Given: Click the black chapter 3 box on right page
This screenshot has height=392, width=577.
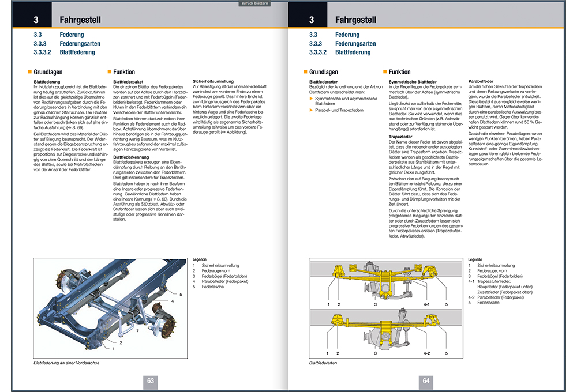Looking at the screenshot, I should click(311, 20).
